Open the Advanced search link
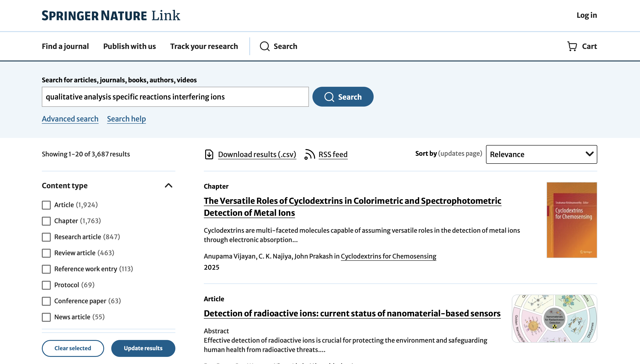This screenshot has height=364, width=640. click(70, 119)
